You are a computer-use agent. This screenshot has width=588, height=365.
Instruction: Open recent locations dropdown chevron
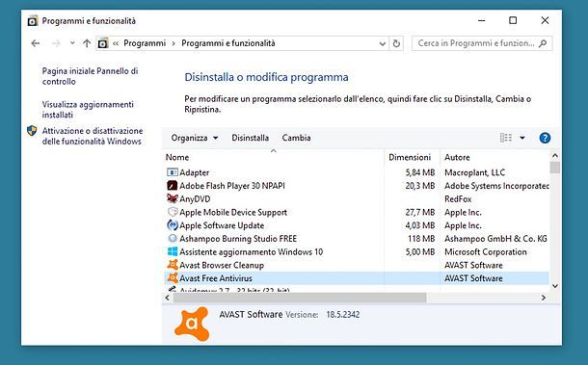pos(72,43)
